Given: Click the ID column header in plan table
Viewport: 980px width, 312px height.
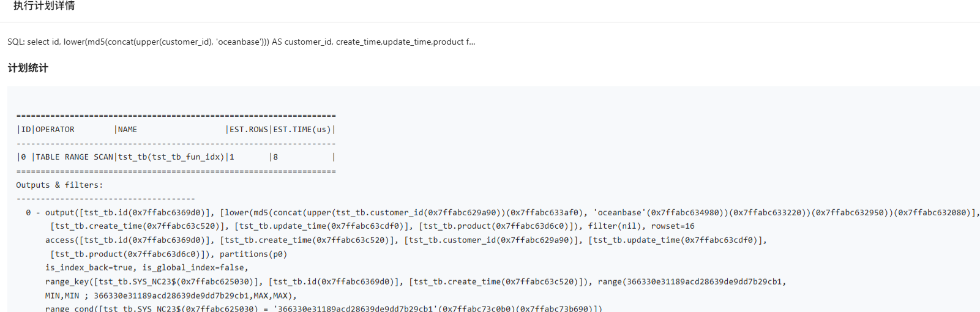Looking at the screenshot, I should [x=26, y=130].
